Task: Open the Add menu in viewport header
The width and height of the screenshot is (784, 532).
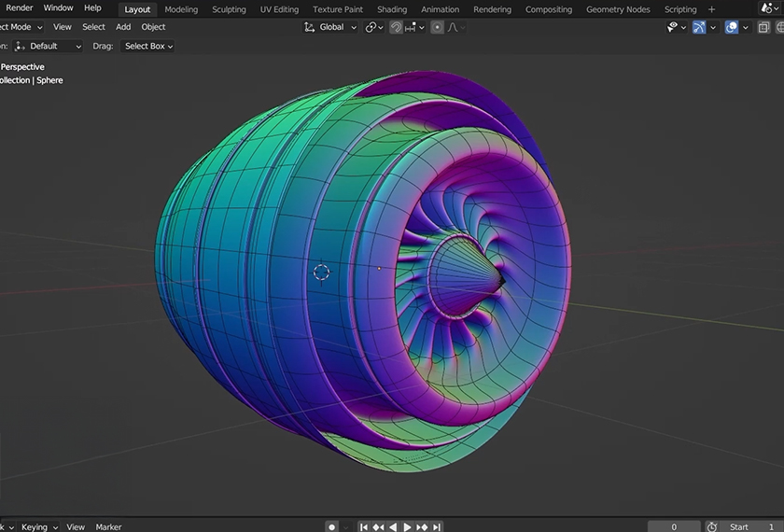Action: [123, 27]
